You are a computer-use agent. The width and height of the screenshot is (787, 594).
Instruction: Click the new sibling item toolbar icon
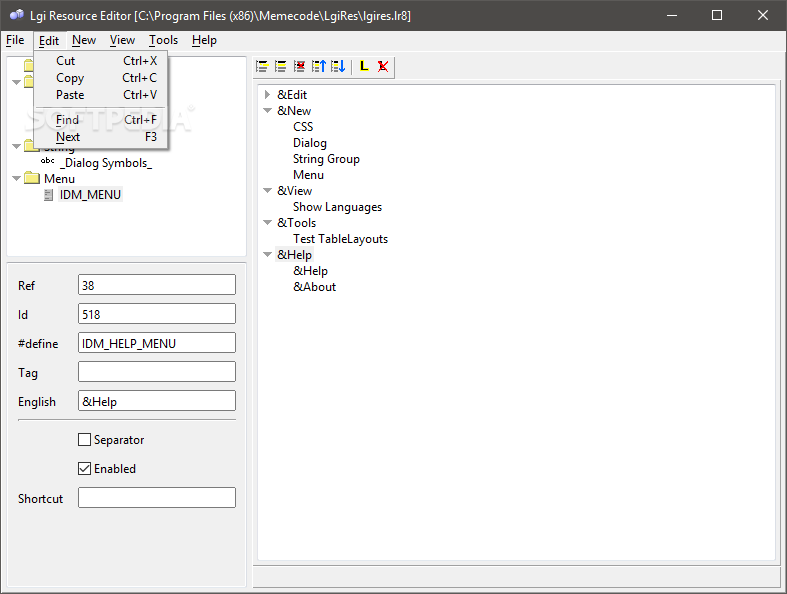[281, 66]
